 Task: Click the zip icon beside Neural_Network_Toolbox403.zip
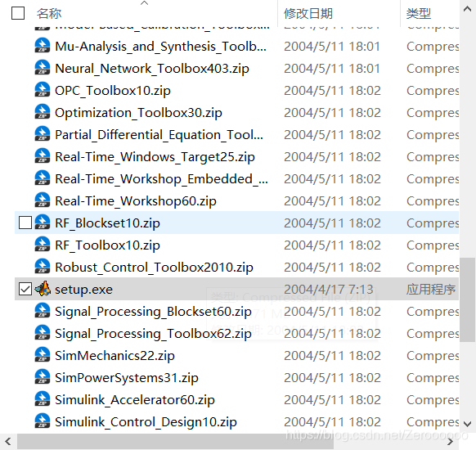(43, 67)
